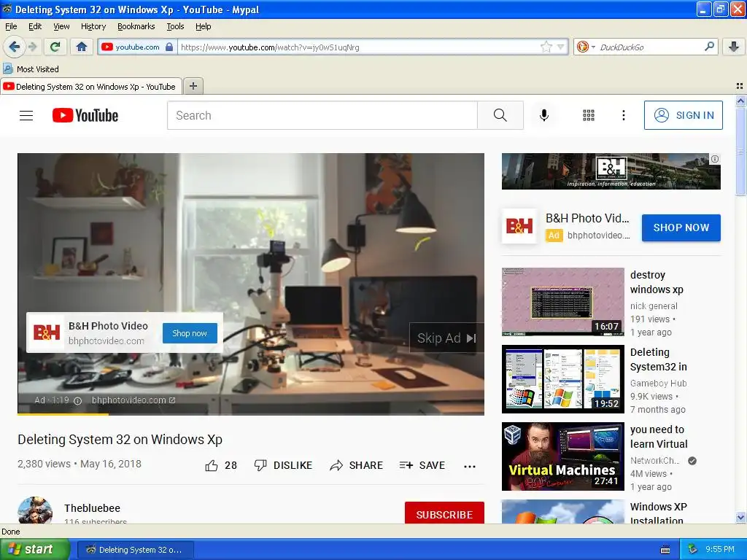Open the YouTube hamburger guide menu
Viewport: 747px width, 560px height.
[x=26, y=115]
